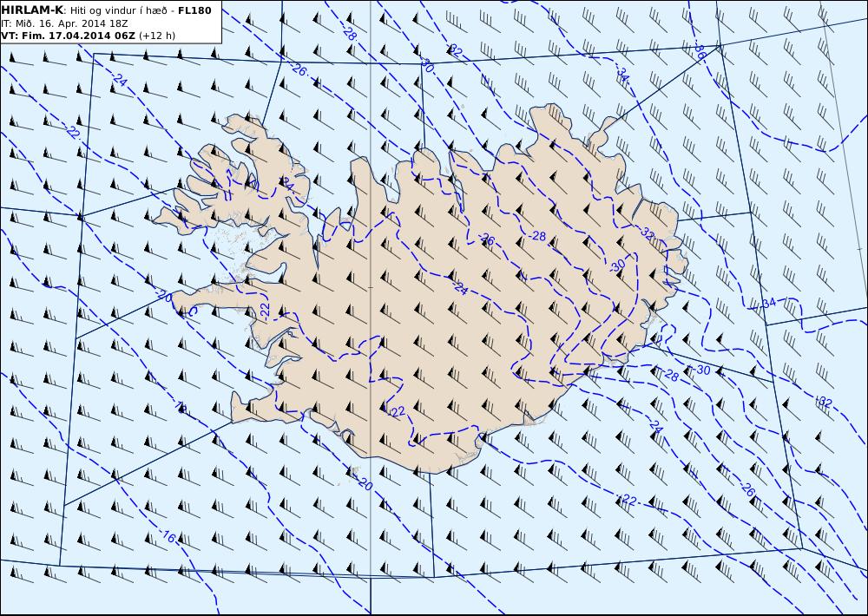Click the '(+12 h)' forecast offset text
Screen dimensions: 868x616
pos(156,36)
